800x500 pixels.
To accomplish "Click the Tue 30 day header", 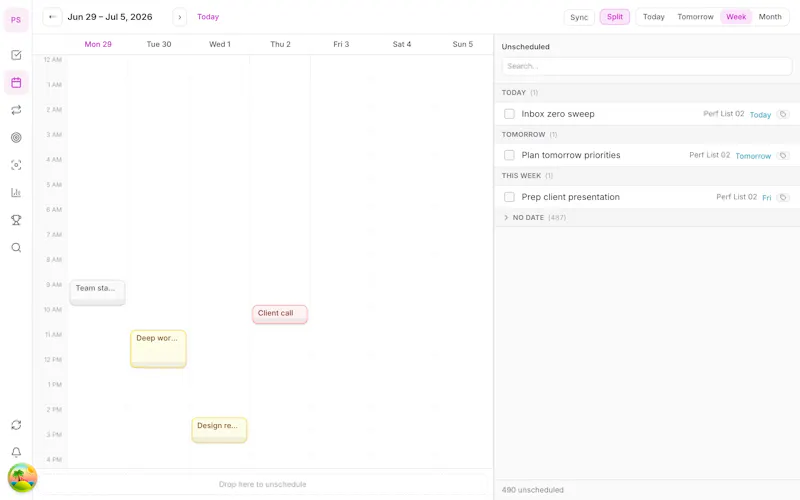I will [x=159, y=44].
